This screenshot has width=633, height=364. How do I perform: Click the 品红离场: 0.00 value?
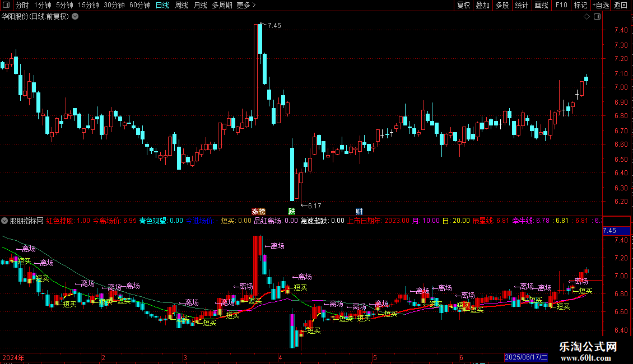[x=276, y=221]
